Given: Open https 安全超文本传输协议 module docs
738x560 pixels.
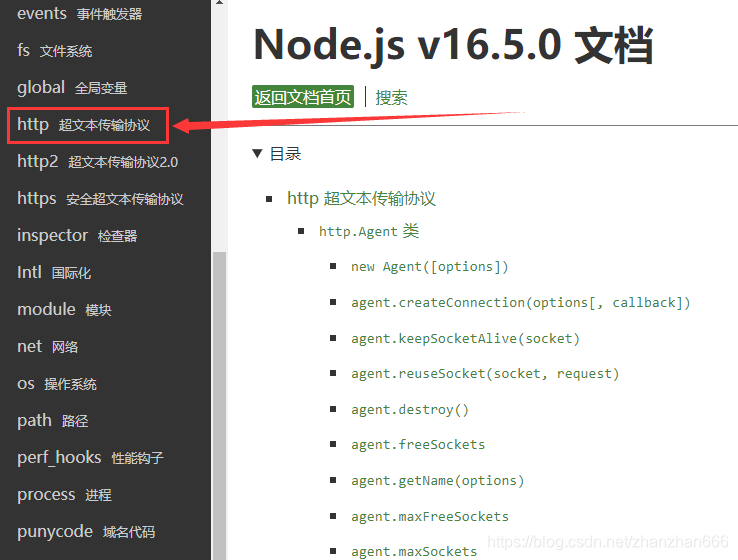Looking at the screenshot, I should pos(100,199).
